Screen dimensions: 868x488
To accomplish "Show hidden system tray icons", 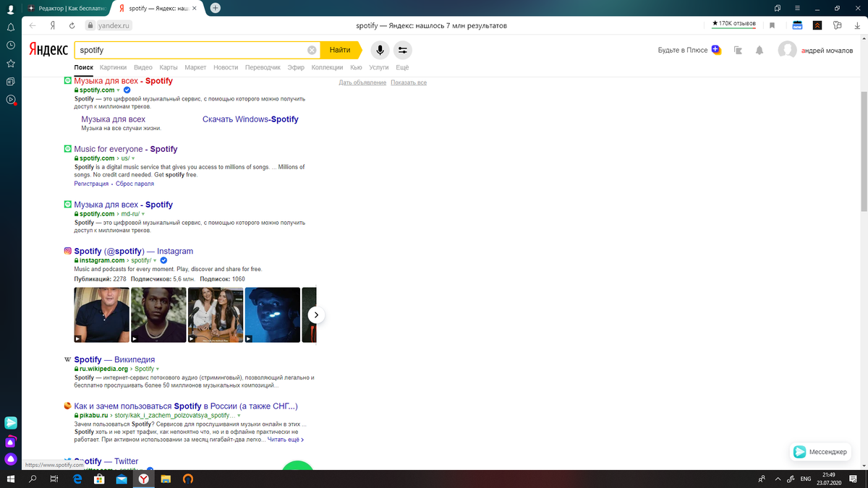I will point(778,479).
